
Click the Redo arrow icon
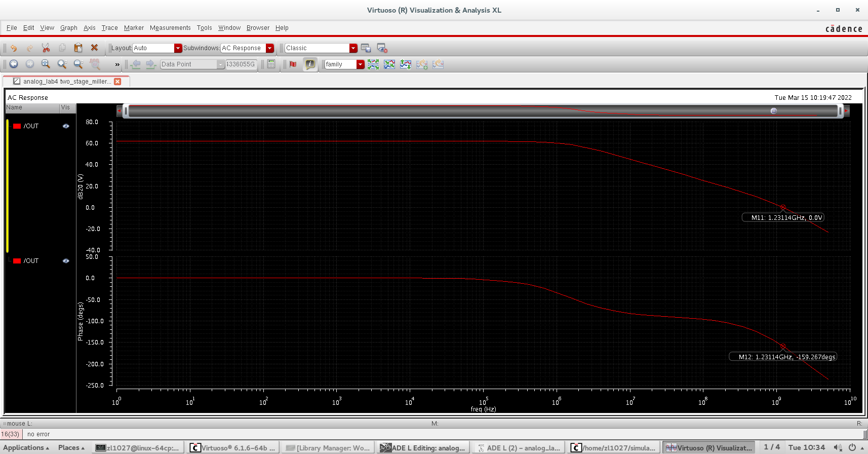pyautogui.click(x=30, y=48)
